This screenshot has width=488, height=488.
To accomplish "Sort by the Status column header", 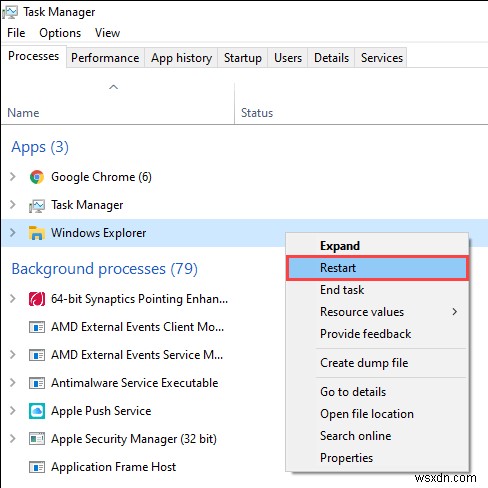I will click(x=257, y=113).
